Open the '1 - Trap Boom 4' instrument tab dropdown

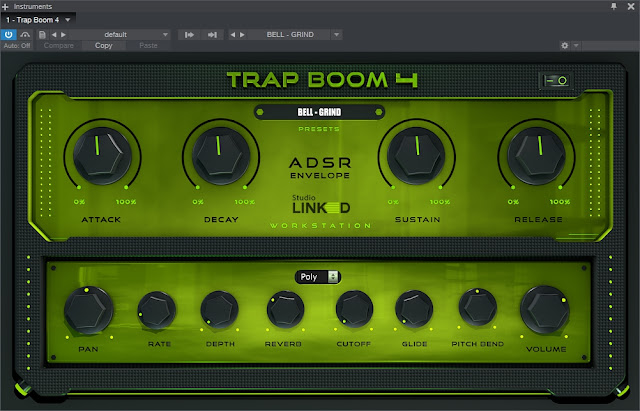pos(68,20)
